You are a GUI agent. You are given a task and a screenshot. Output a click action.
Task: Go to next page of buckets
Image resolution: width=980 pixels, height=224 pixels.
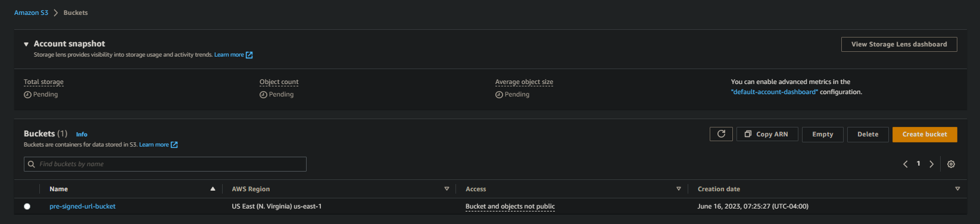932,164
